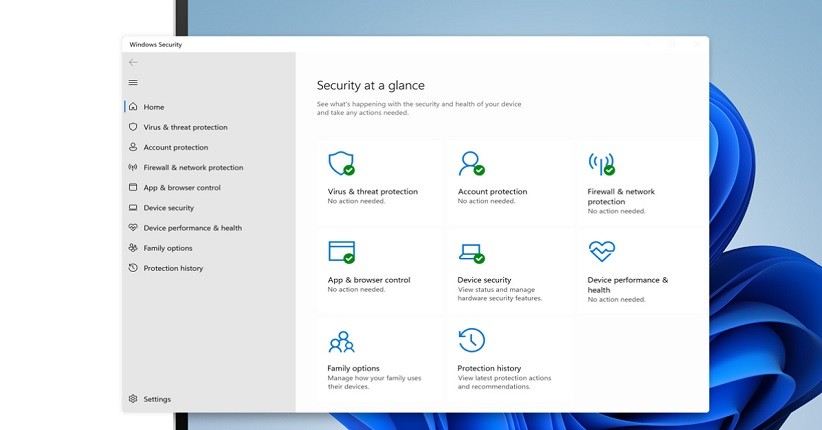The image size is (822, 430).
Task: Click the Firewall & network protection antenna icon
Action: click(x=601, y=163)
